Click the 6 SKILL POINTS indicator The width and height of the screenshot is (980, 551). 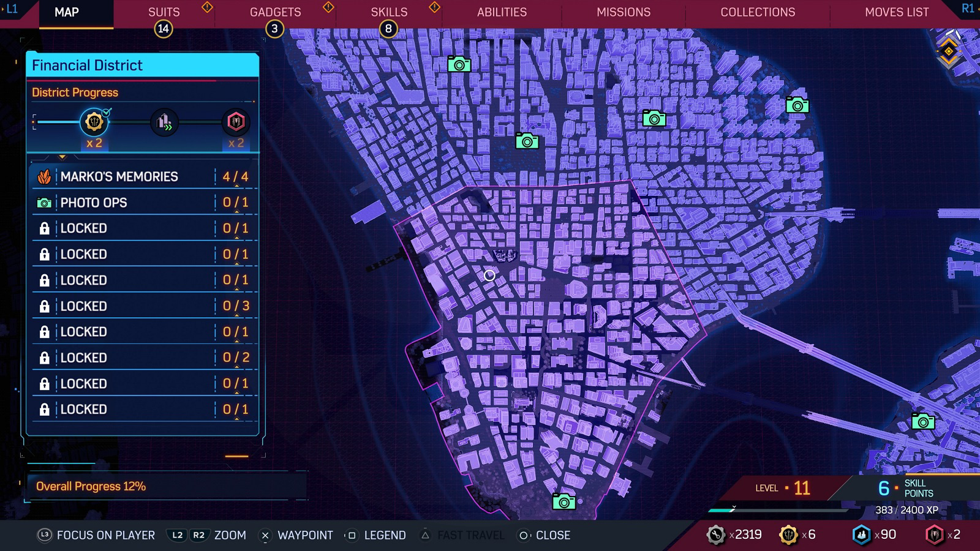click(x=906, y=488)
